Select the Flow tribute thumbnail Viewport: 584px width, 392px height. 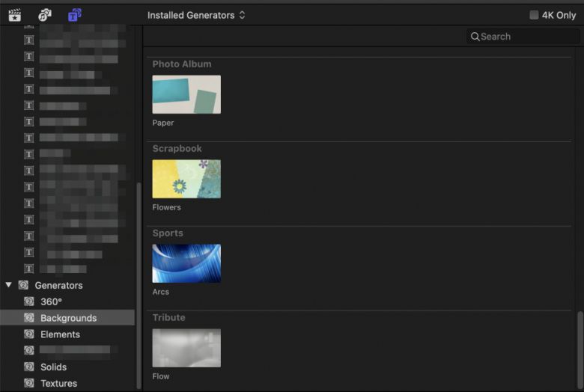[186, 348]
